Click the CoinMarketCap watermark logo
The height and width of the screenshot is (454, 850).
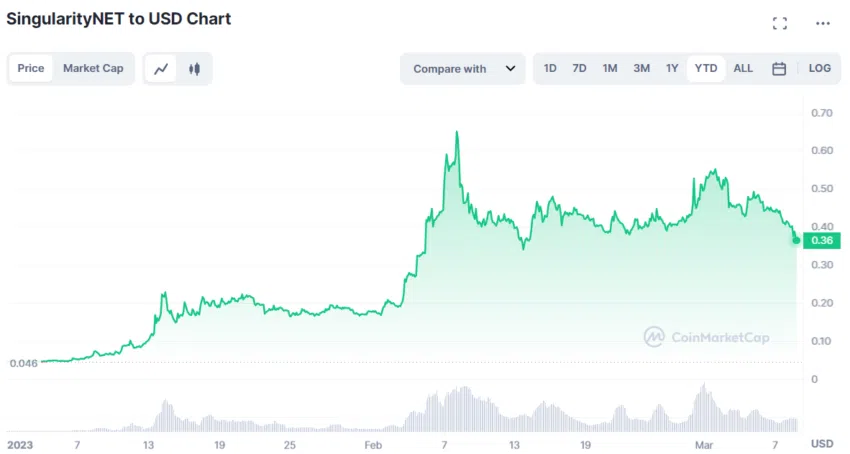(x=706, y=337)
